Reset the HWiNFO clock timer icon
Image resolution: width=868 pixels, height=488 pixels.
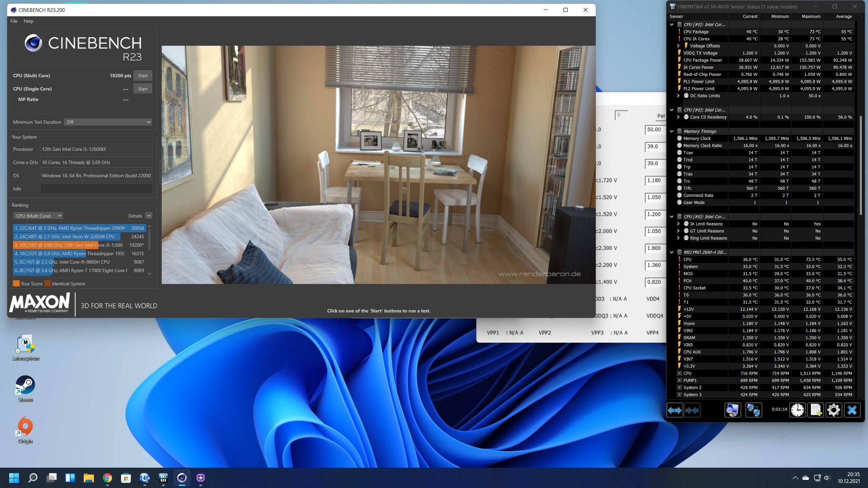[797, 410]
